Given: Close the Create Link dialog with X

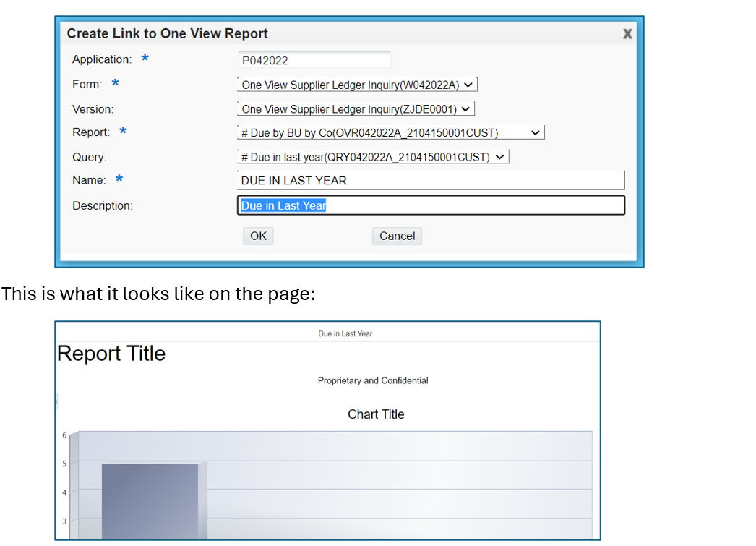Looking at the screenshot, I should pos(627,34).
